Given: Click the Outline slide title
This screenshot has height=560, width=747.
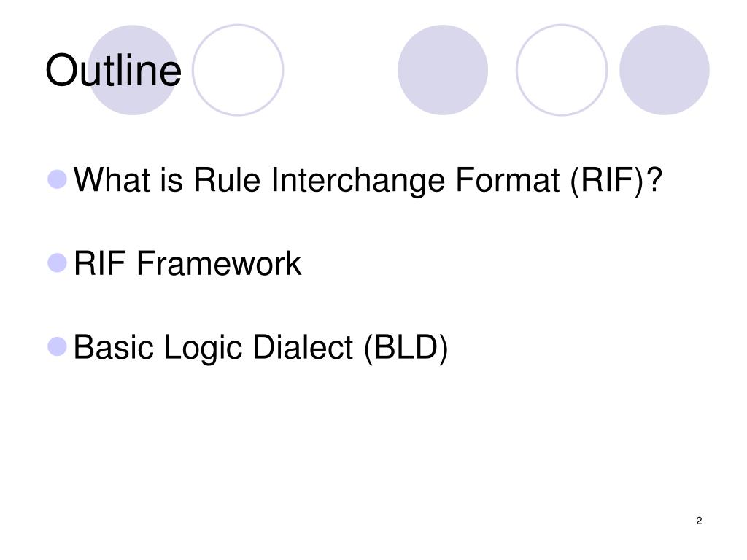Looking at the screenshot, I should (113, 71).
